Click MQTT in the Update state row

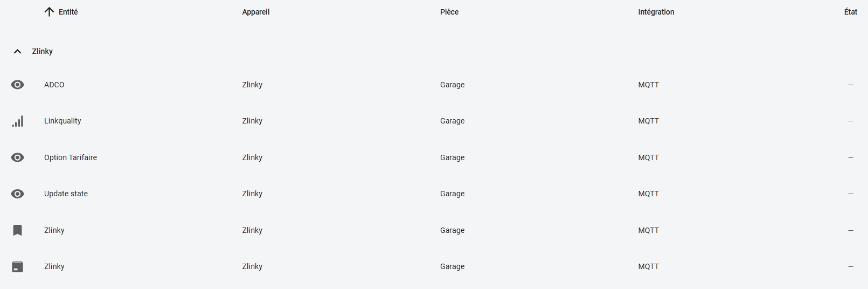click(x=648, y=194)
